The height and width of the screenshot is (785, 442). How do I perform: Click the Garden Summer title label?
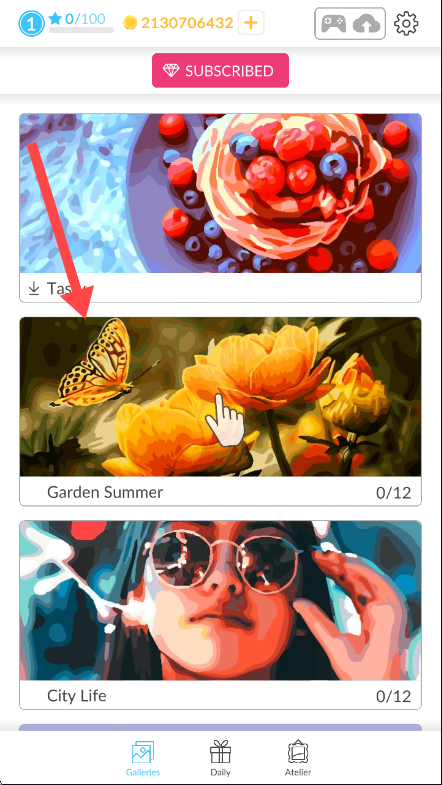105,492
